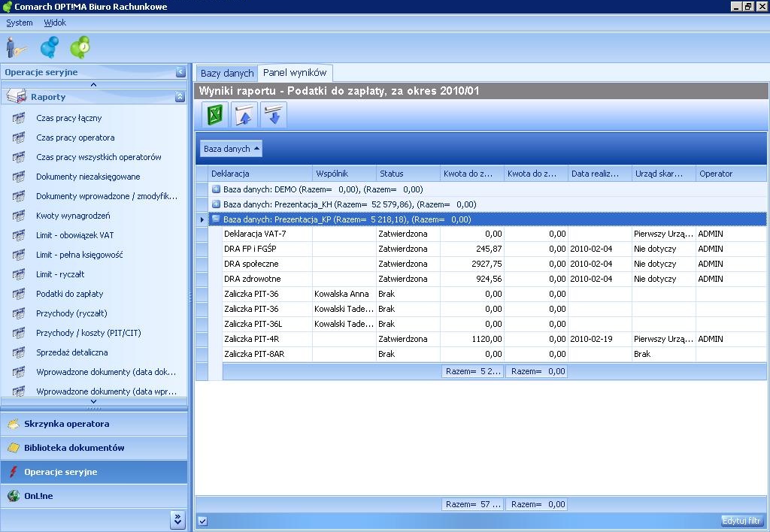The width and height of the screenshot is (770, 532).
Task: Click icon next to Przychody (ryczałt)
Action: [x=19, y=313]
